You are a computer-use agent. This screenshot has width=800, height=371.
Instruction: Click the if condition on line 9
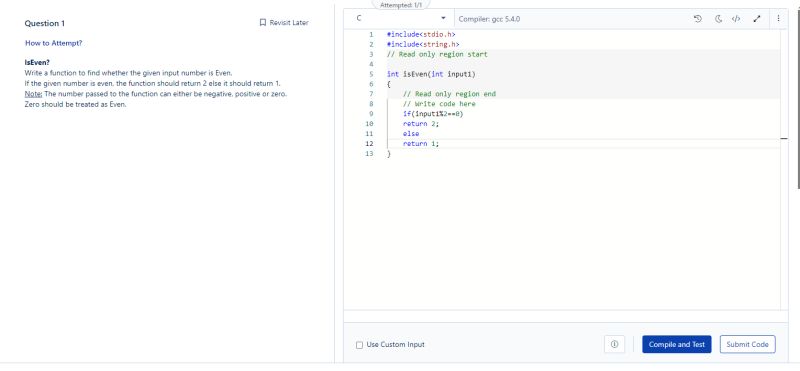tap(433, 114)
